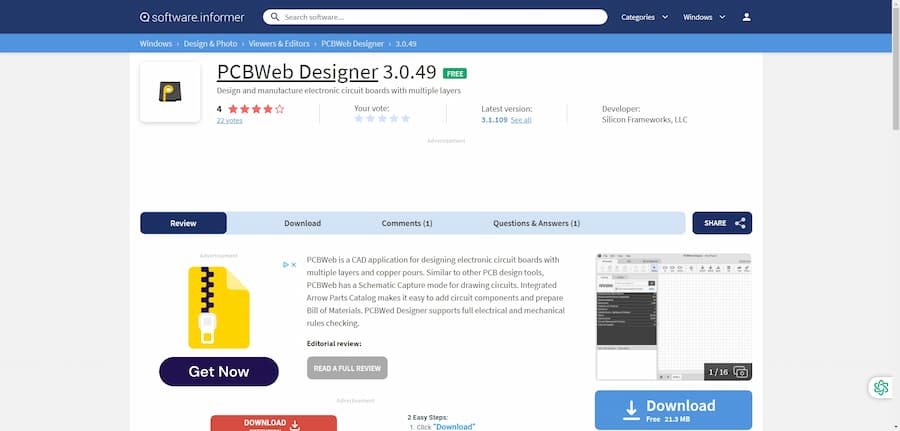Image resolution: width=900 pixels, height=431 pixels.
Task: Click the red DOWNLOAD ad button
Action: (274, 424)
